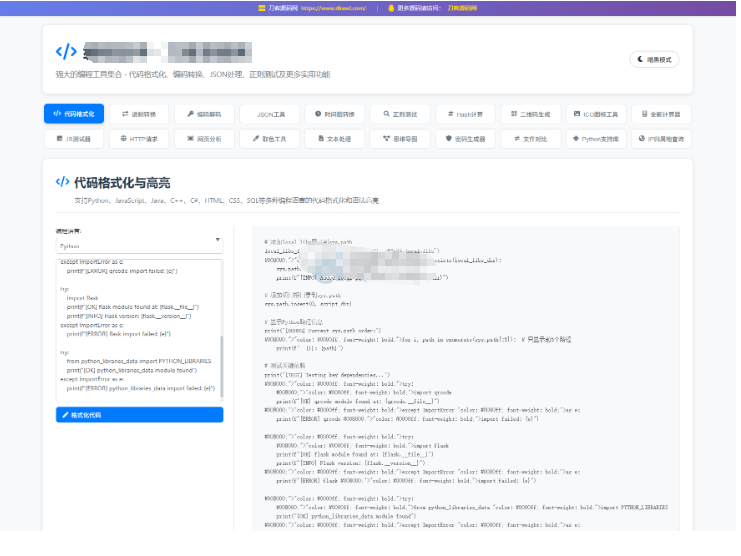This screenshot has height=556, width=741.
Task: Click the 格式化代码 format button
Action: click(139, 414)
